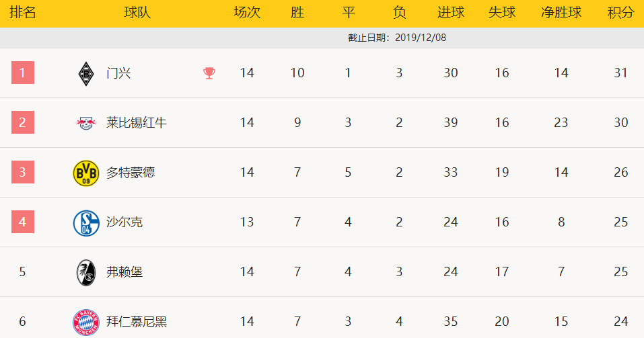
Task: Open team page for 门兴
Action: point(118,73)
